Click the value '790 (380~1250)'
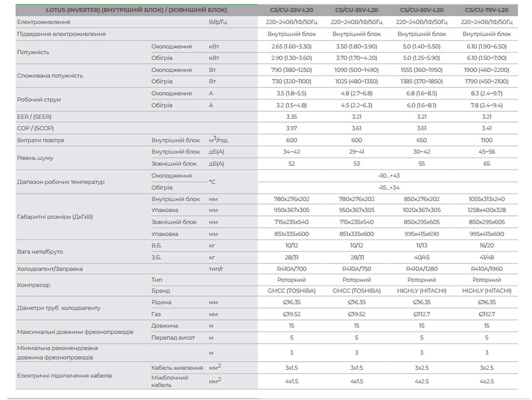This screenshot has height=400, width=532. [x=291, y=70]
